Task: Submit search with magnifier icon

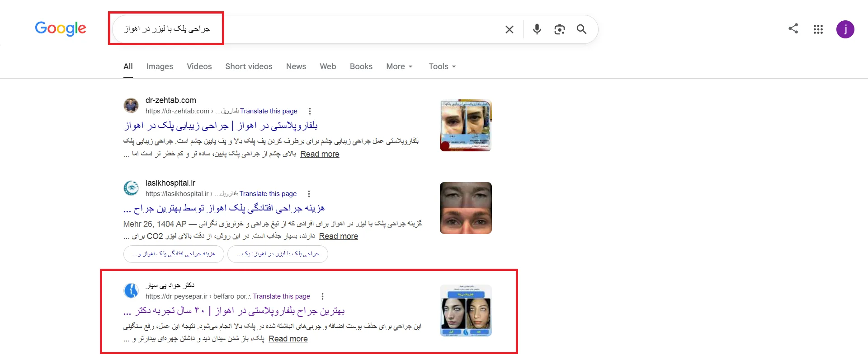Action: tap(581, 29)
